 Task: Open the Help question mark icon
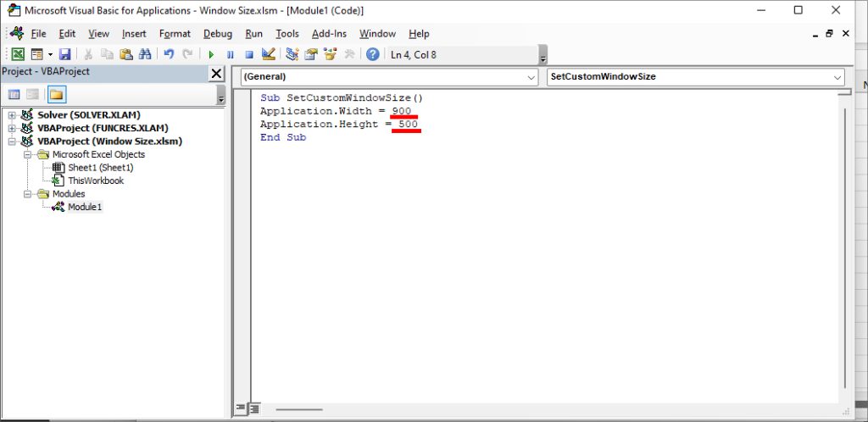(x=372, y=54)
